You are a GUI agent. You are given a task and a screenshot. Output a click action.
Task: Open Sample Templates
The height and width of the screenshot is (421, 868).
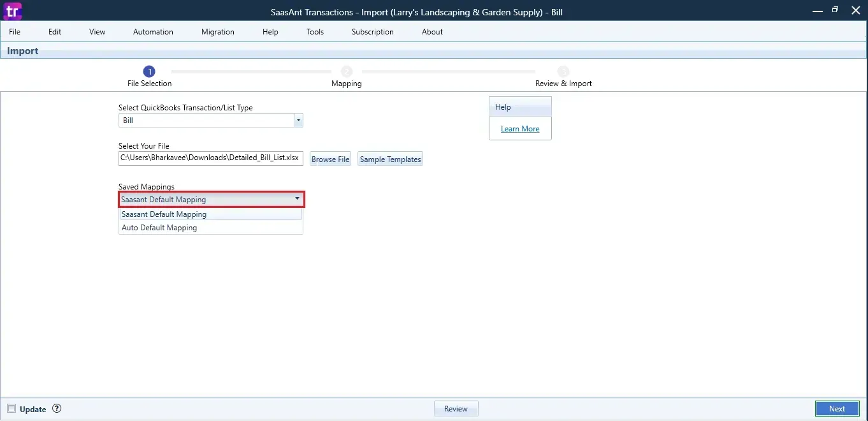pyautogui.click(x=390, y=159)
